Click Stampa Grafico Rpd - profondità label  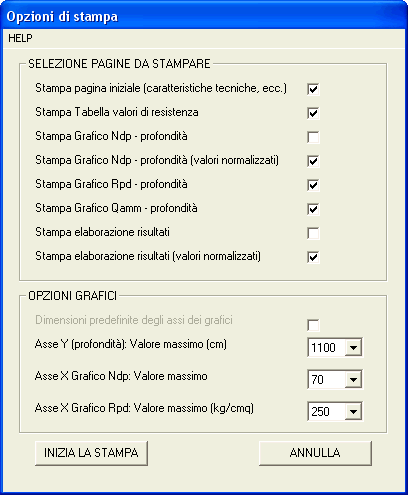coord(111,184)
